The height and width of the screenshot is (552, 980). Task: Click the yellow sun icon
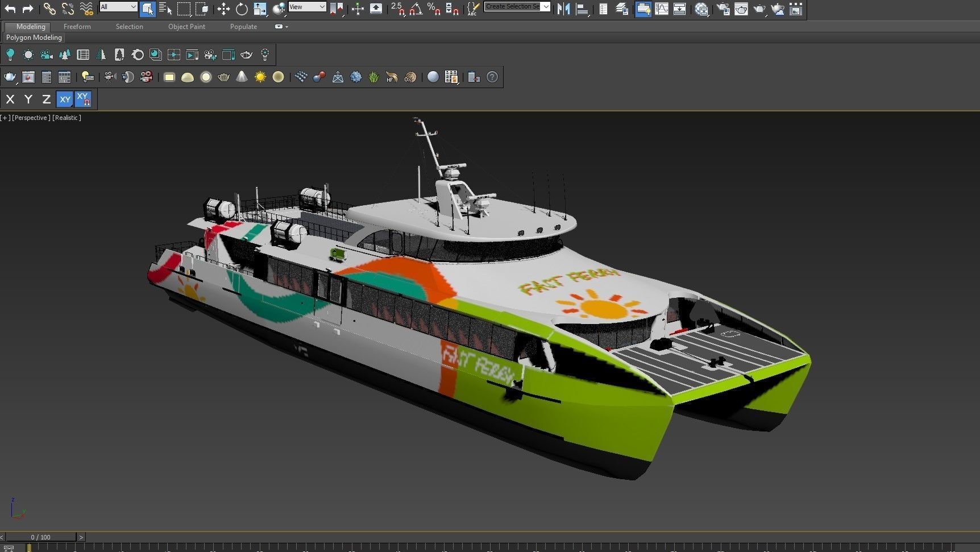click(x=260, y=77)
